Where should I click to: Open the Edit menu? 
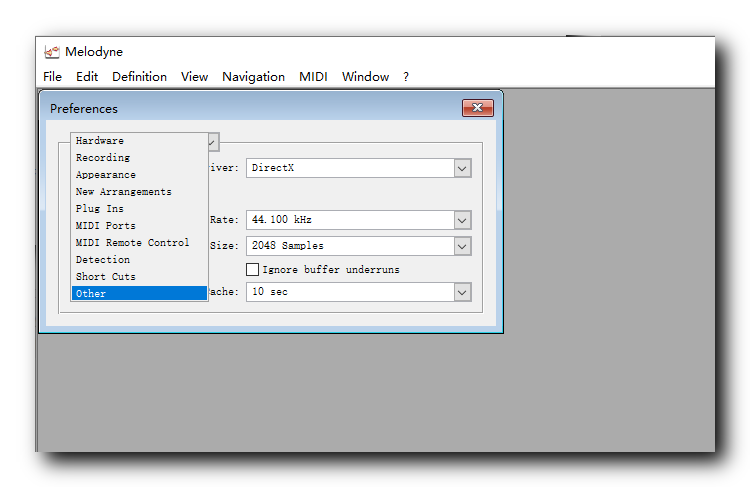(87, 77)
